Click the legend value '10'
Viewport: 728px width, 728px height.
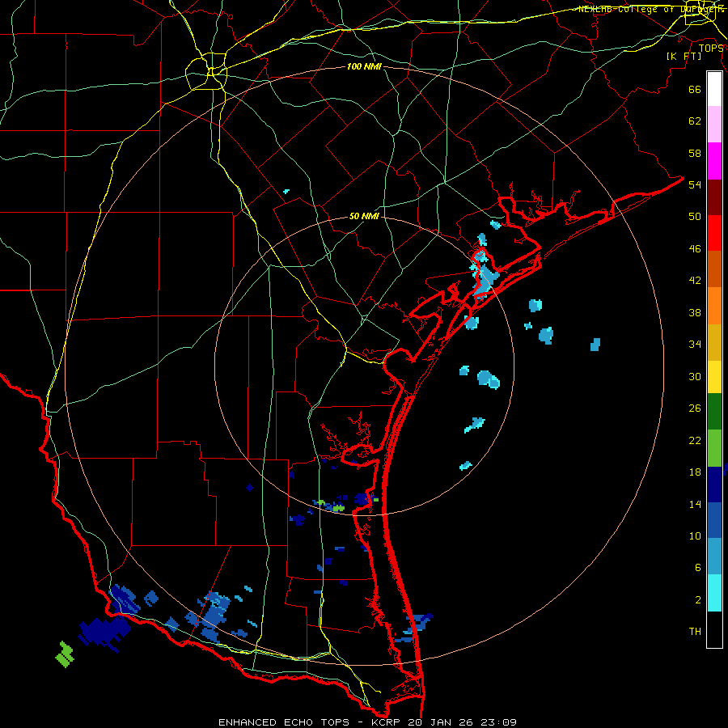click(695, 536)
